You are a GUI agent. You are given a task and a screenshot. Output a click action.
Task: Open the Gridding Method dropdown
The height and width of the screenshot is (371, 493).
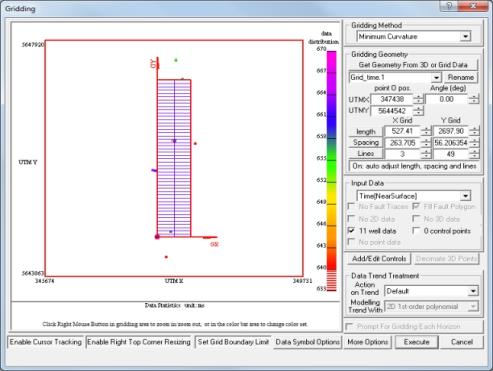pos(465,36)
